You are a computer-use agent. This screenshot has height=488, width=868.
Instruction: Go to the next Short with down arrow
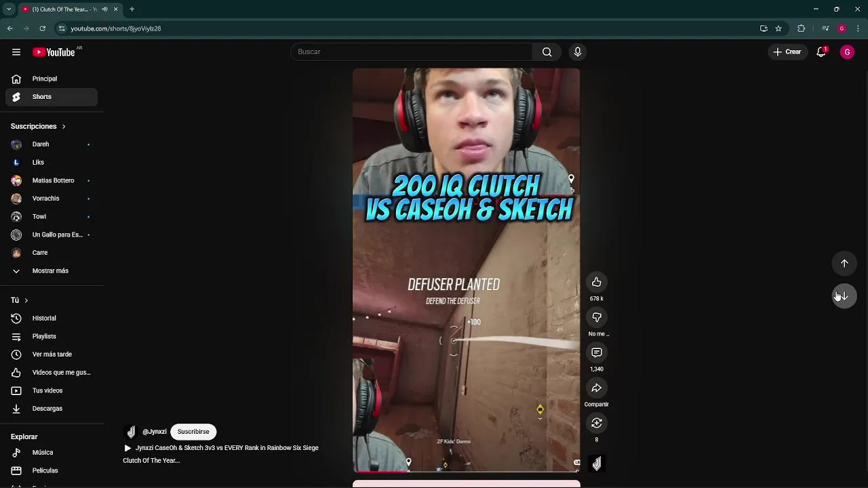pyautogui.click(x=844, y=296)
